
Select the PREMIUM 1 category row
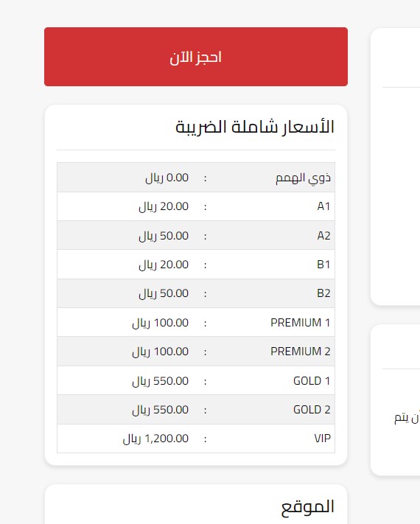pyautogui.click(x=196, y=323)
